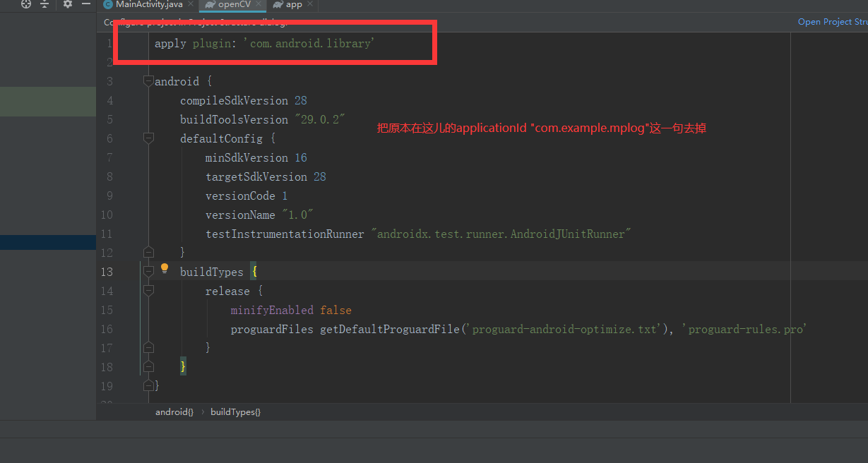Open the project panel settings gear

(67, 5)
